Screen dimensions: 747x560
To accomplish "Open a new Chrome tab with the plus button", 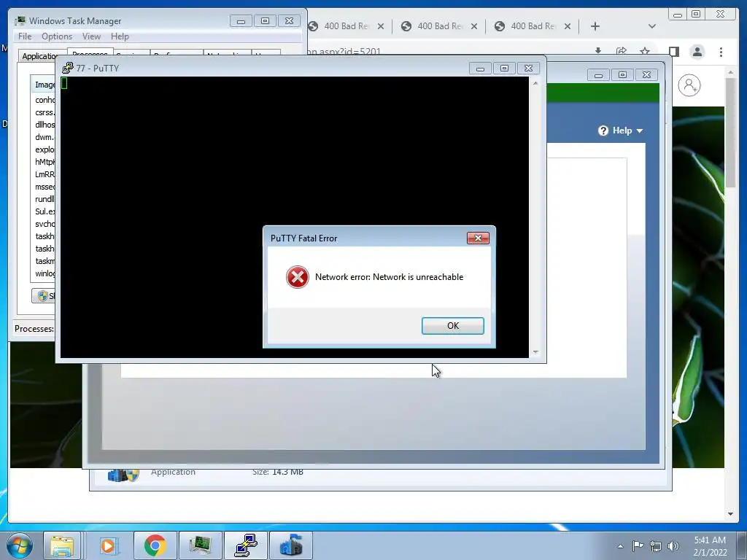I will [x=595, y=26].
